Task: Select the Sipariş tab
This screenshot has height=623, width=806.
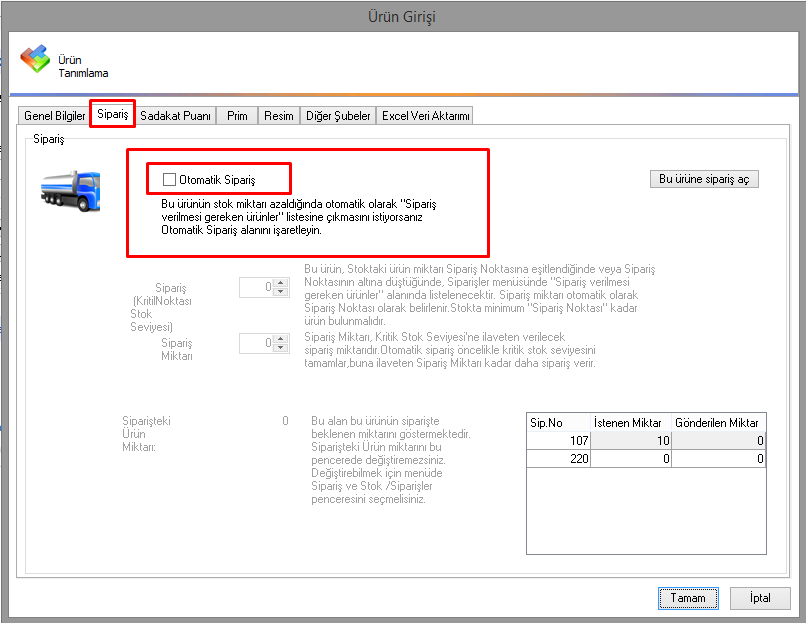Action: (112, 115)
